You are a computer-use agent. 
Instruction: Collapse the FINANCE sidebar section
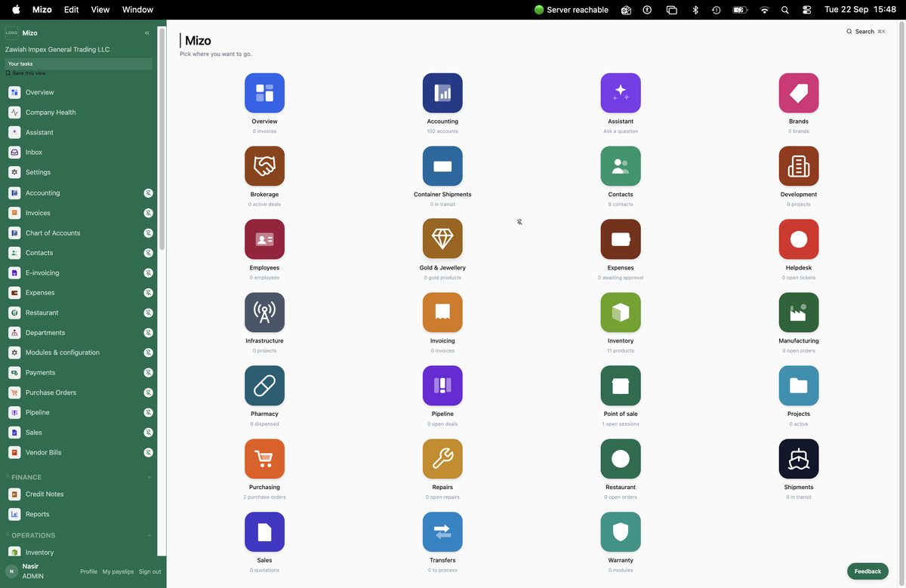click(x=149, y=477)
